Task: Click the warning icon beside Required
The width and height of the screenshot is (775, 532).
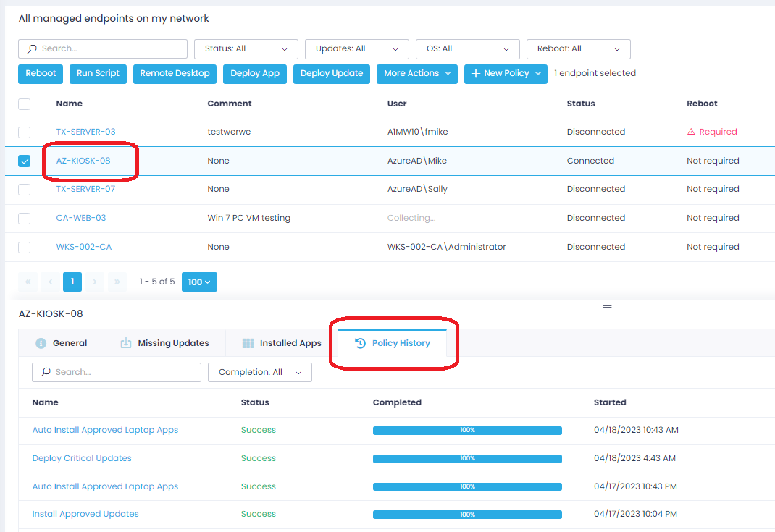Action: (690, 132)
